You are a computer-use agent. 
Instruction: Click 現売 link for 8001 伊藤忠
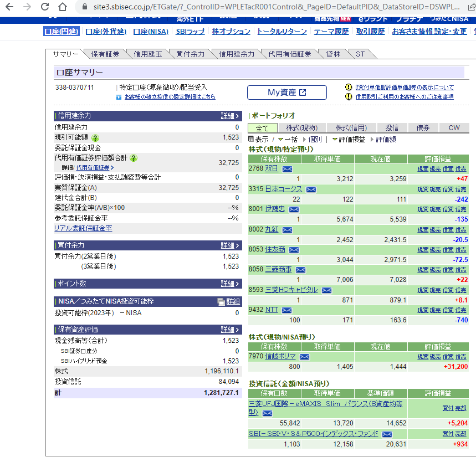point(436,209)
